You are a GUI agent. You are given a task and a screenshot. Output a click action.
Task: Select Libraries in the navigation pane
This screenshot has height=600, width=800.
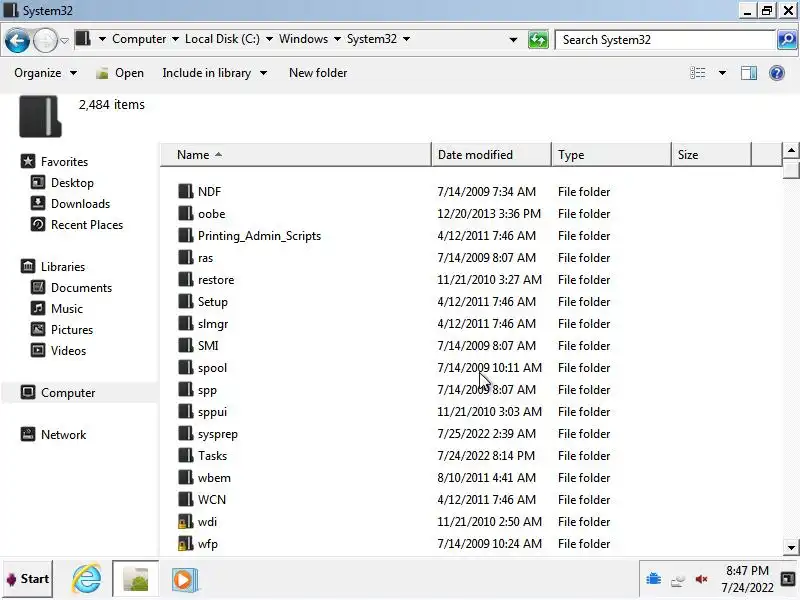(63, 267)
